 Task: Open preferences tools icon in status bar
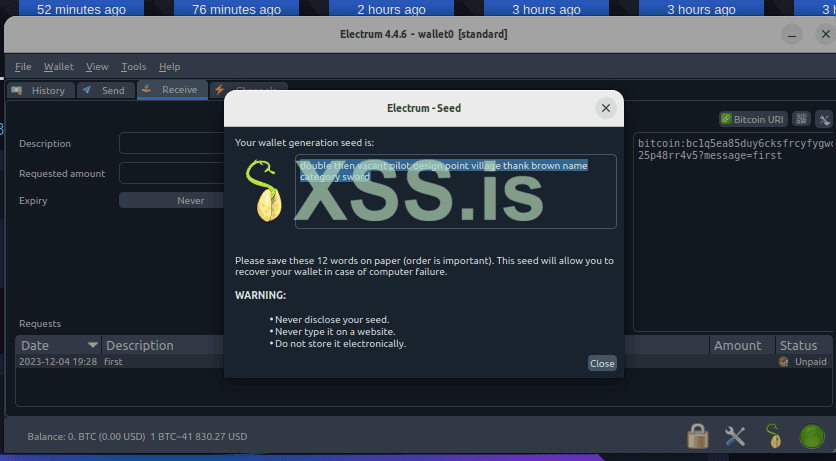click(x=735, y=436)
